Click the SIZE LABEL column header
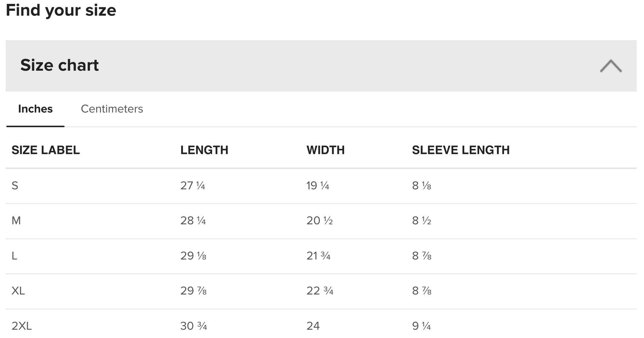 [x=46, y=150]
